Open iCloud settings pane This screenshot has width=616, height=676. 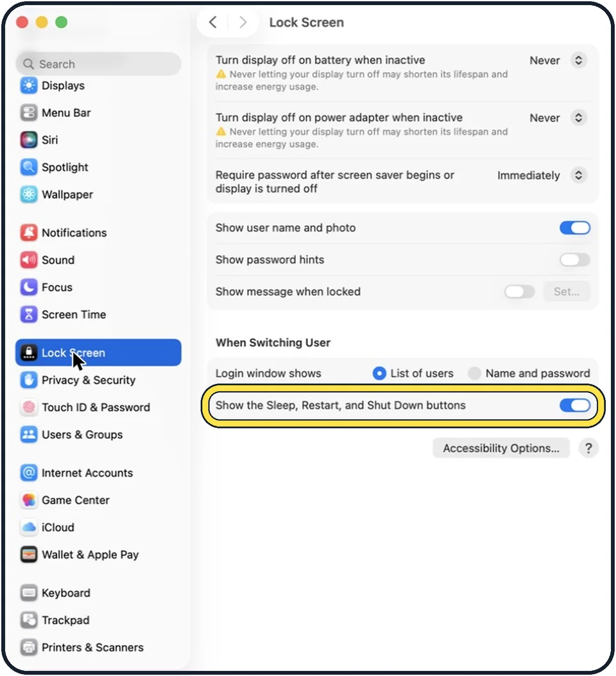pos(98,527)
